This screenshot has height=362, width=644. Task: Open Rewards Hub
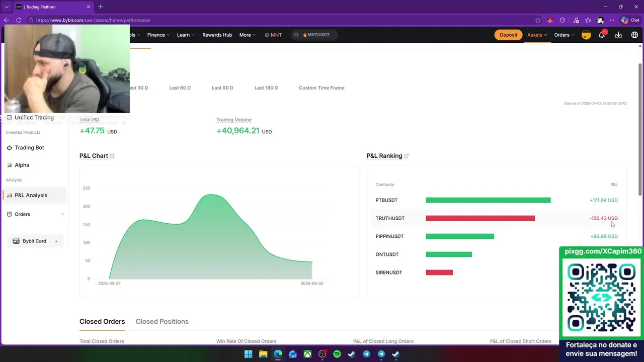(217, 35)
